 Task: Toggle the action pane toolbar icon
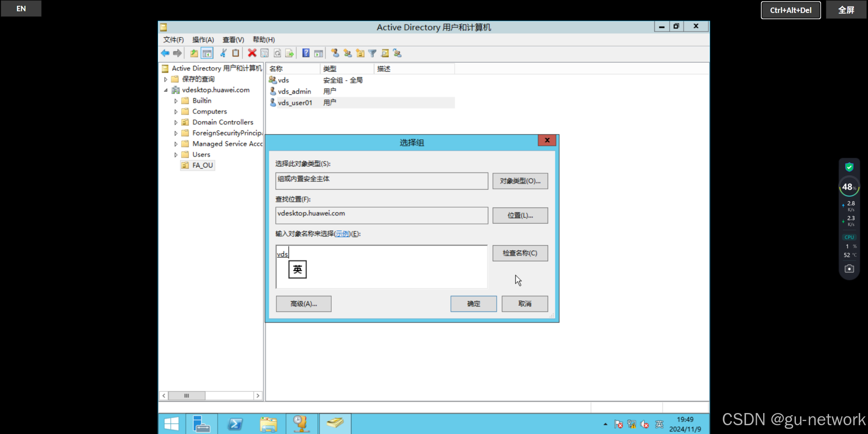(x=319, y=53)
